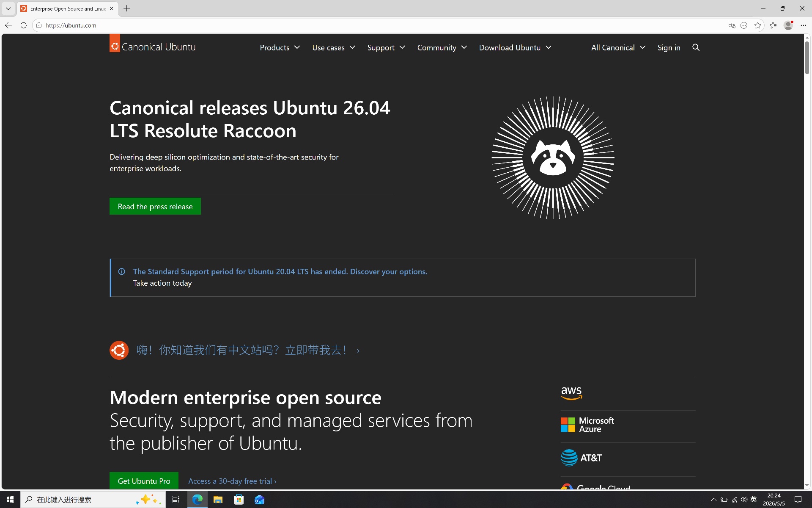
Task: Open the network status tray icon
Action: pyautogui.click(x=734, y=500)
